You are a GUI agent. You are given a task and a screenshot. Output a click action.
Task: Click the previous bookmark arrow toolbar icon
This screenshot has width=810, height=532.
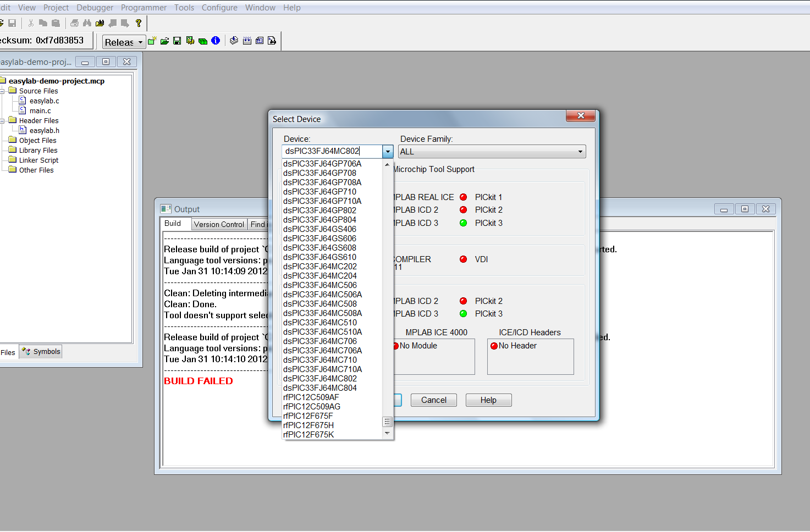(x=113, y=23)
